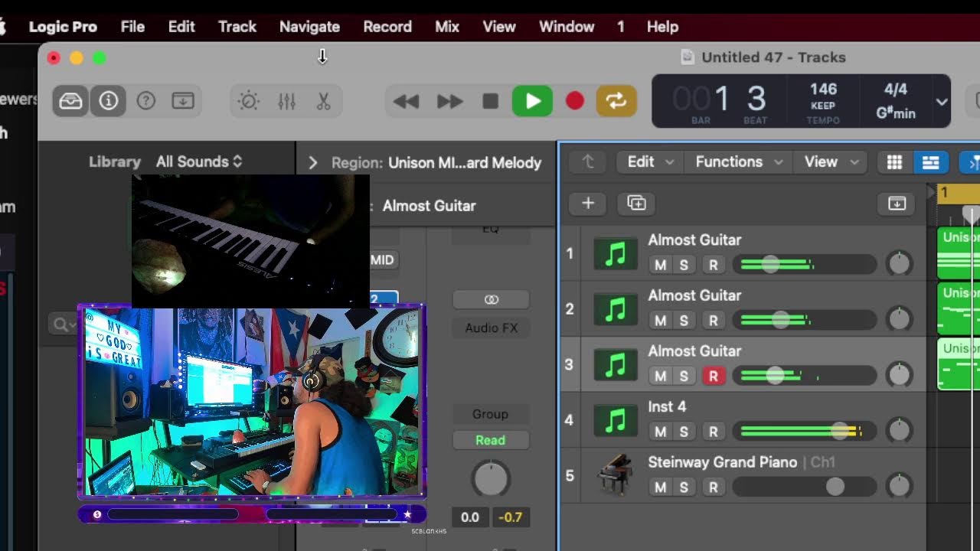Toggle the yellow Cycle button
The image size is (980, 551).
pyautogui.click(x=616, y=101)
